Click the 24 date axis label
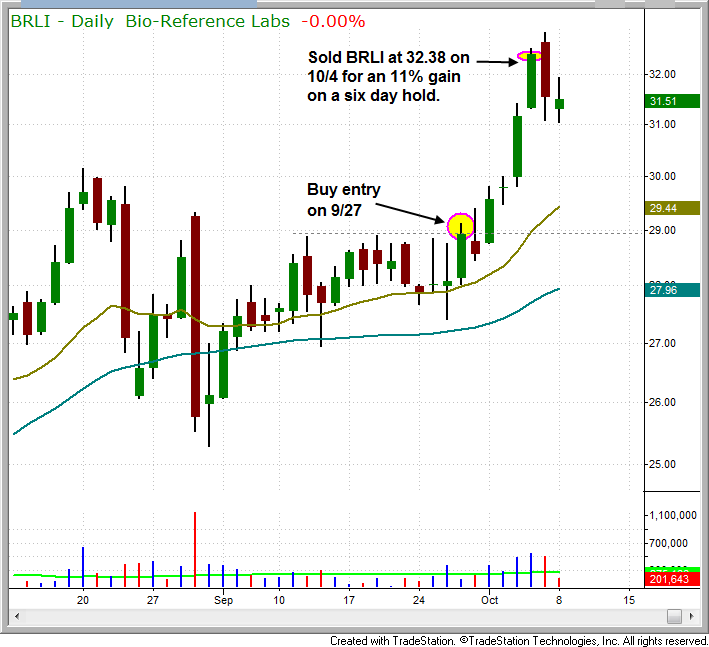Image resolution: width=709 pixels, height=647 pixels. [419, 600]
